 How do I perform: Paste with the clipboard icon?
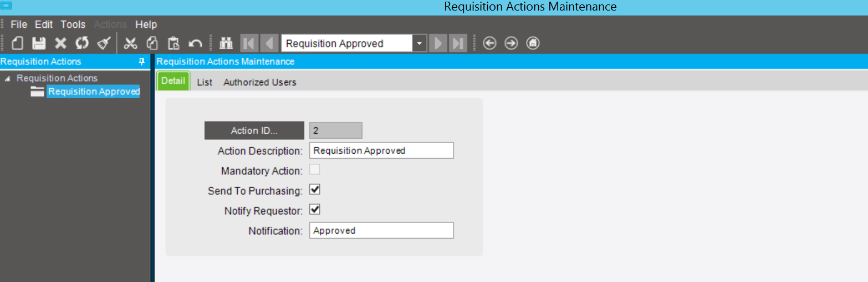click(x=174, y=43)
